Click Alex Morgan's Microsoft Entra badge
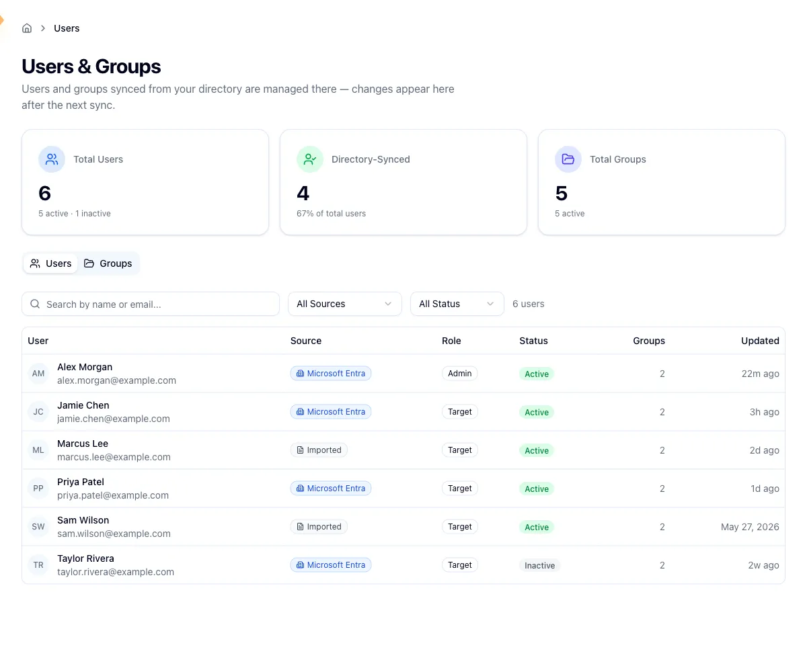The height and width of the screenshot is (672, 807). [331, 374]
